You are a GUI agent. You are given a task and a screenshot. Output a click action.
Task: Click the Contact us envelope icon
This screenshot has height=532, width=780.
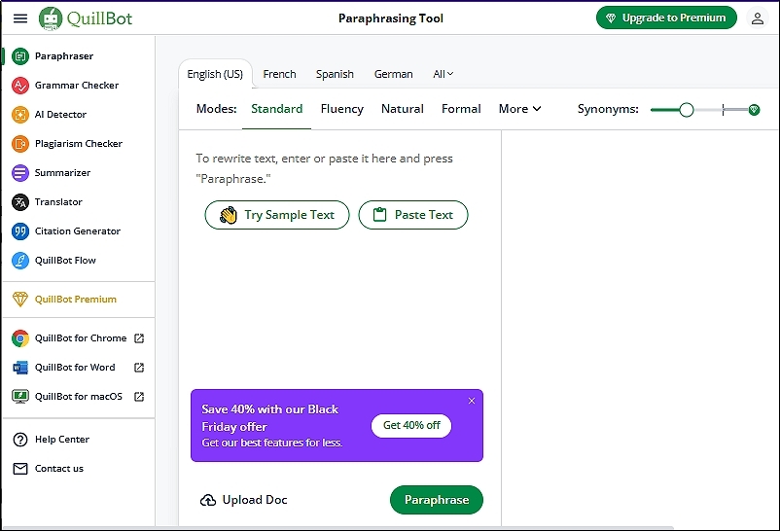pyautogui.click(x=20, y=469)
